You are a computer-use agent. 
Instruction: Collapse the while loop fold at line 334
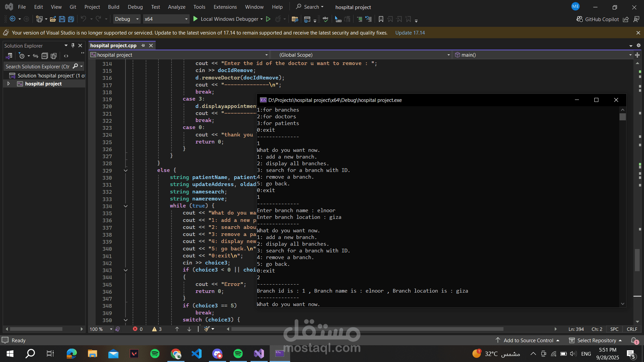(x=126, y=206)
